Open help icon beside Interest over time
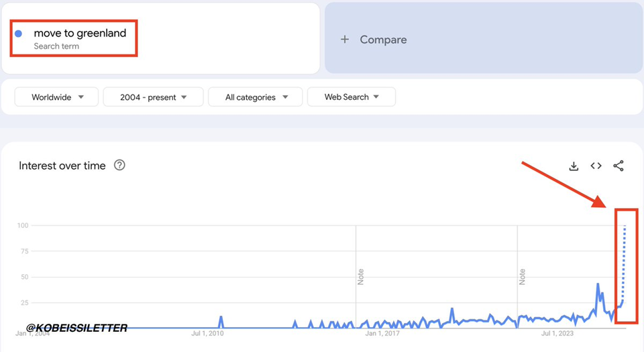The height and width of the screenshot is (352, 644). pos(119,165)
